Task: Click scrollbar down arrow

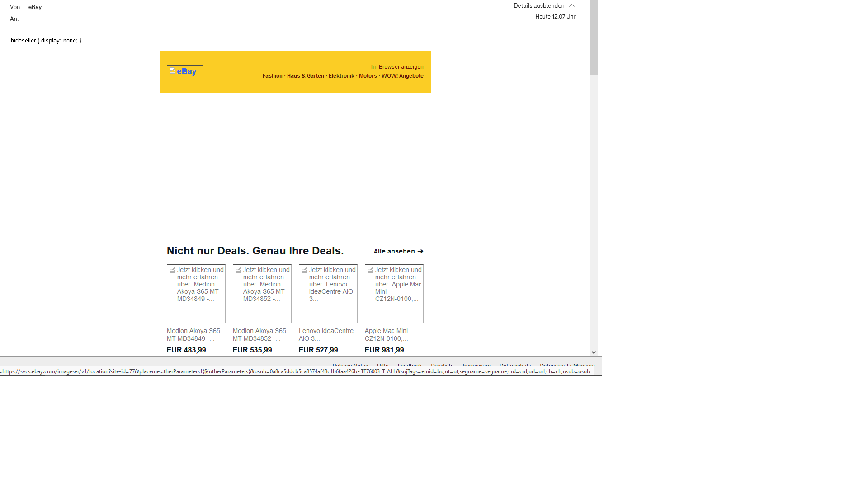Action: pyautogui.click(x=594, y=352)
